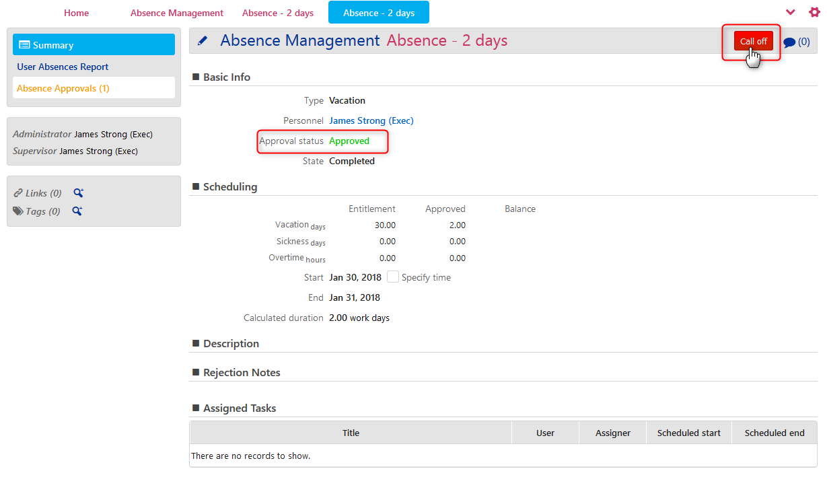
Task: Open the settings gear icon
Action: (x=814, y=11)
